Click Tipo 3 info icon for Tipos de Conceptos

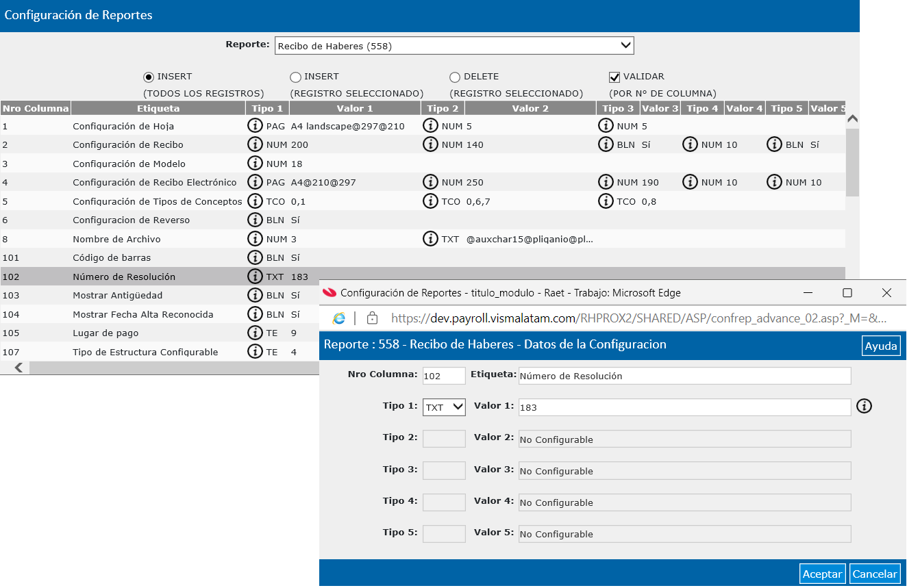click(x=606, y=201)
